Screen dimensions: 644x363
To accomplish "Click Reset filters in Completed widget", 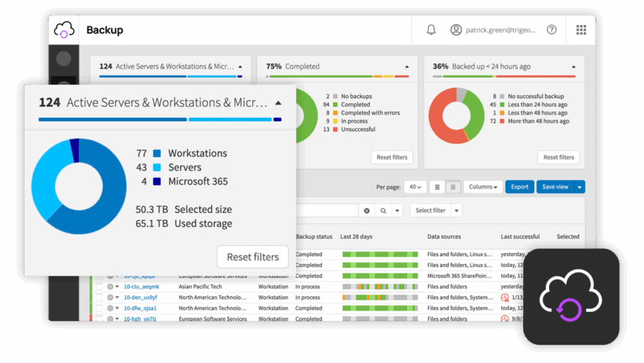I will [x=392, y=157].
